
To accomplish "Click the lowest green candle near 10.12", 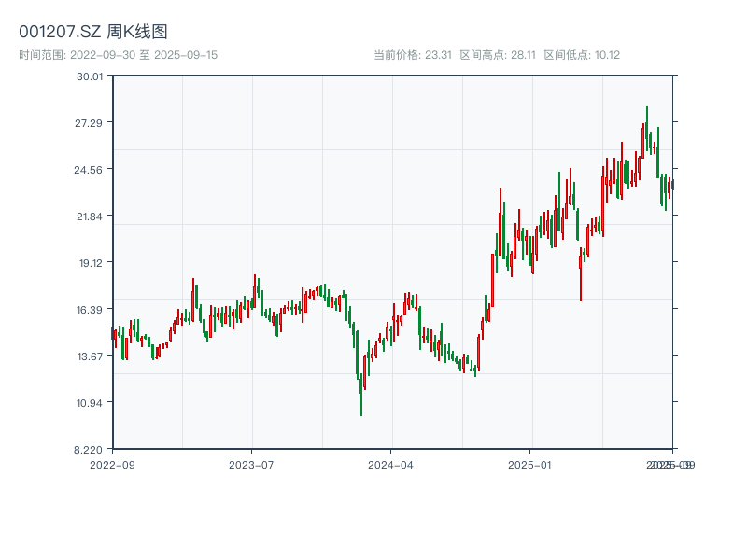I will pyautogui.click(x=361, y=395).
